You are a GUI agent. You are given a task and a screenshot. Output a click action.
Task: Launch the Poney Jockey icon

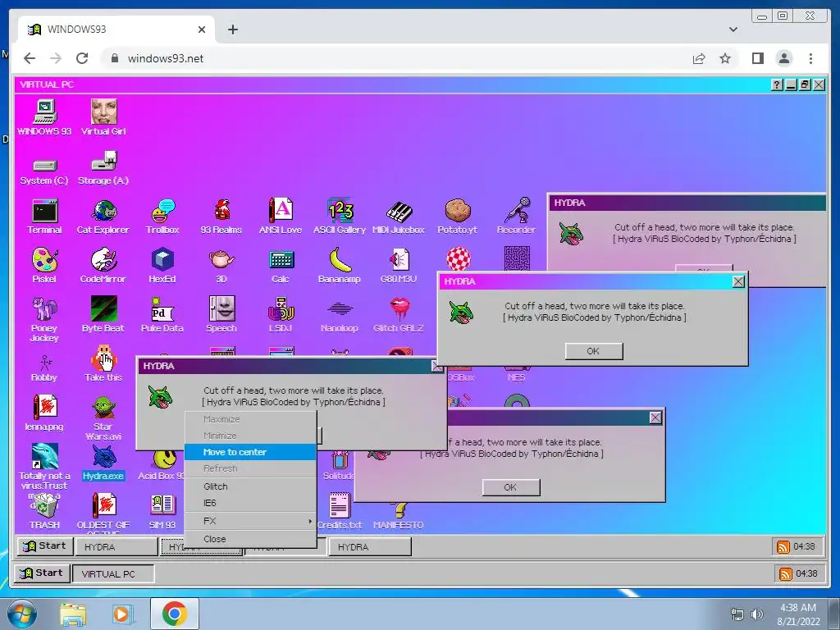tap(44, 320)
